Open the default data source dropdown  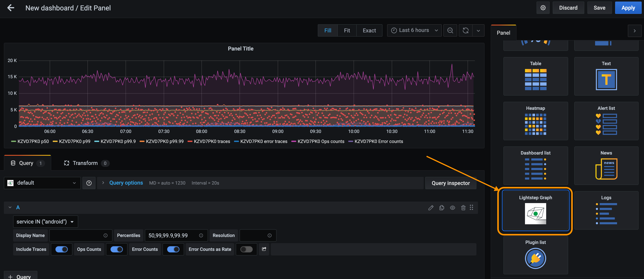(42, 183)
